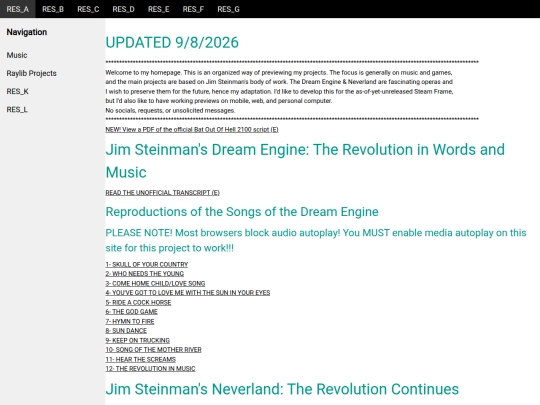Click the Jim Steinman's Dream Engine heading
This screenshot has width=540, height=405.
tap(305, 161)
